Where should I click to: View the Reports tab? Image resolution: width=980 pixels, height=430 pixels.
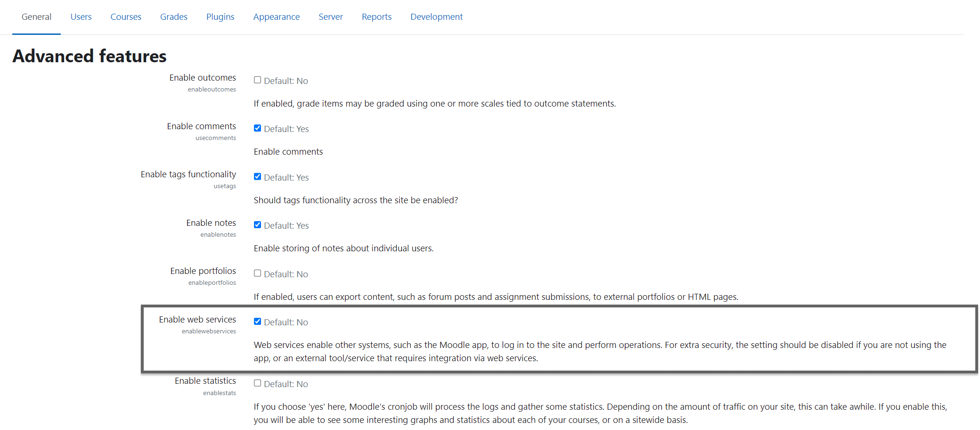tap(376, 17)
